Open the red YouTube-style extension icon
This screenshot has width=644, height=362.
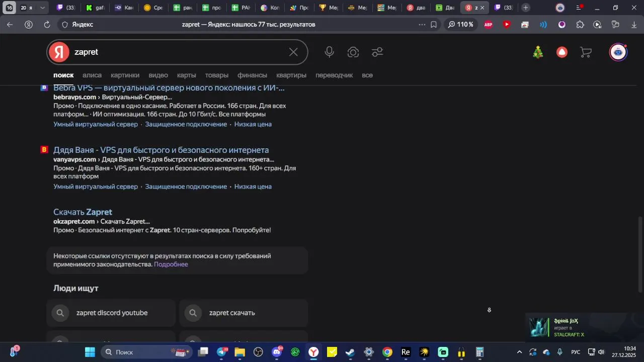pos(507,25)
